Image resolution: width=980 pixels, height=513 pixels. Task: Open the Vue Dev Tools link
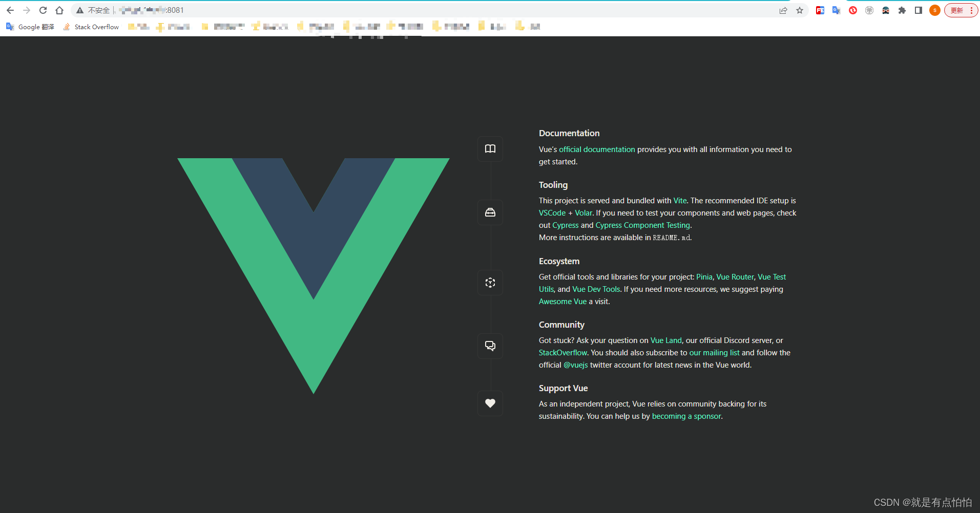click(x=596, y=289)
